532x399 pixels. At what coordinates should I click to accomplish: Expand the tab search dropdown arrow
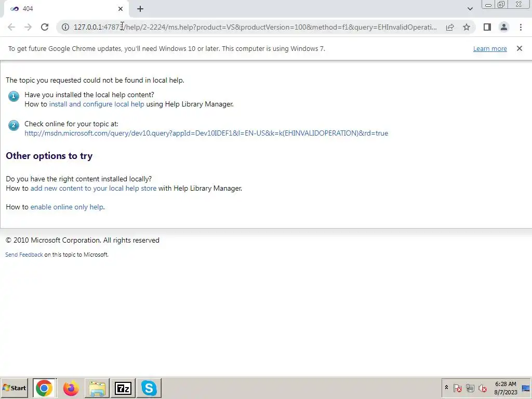(470, 9)
